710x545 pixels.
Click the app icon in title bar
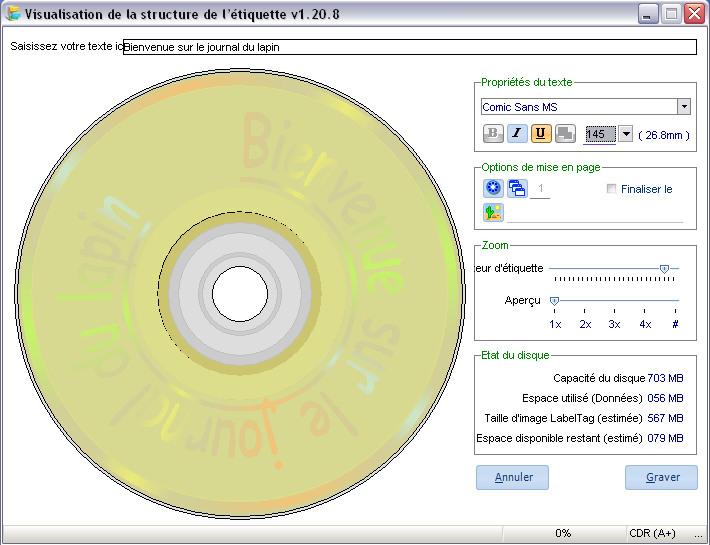tap(12, 13)
